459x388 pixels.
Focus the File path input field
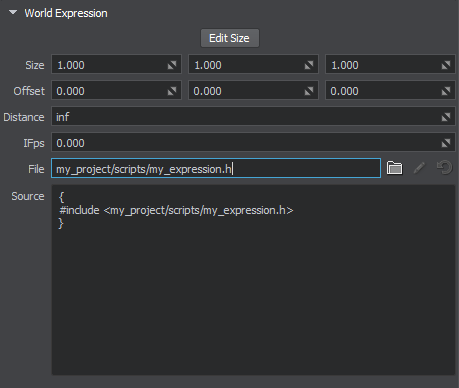216,168
